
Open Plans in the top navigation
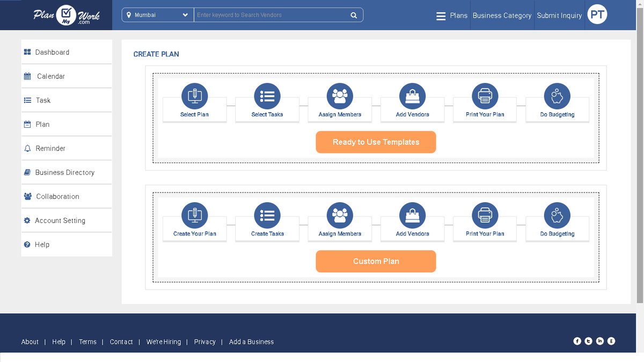click(459, 16)
